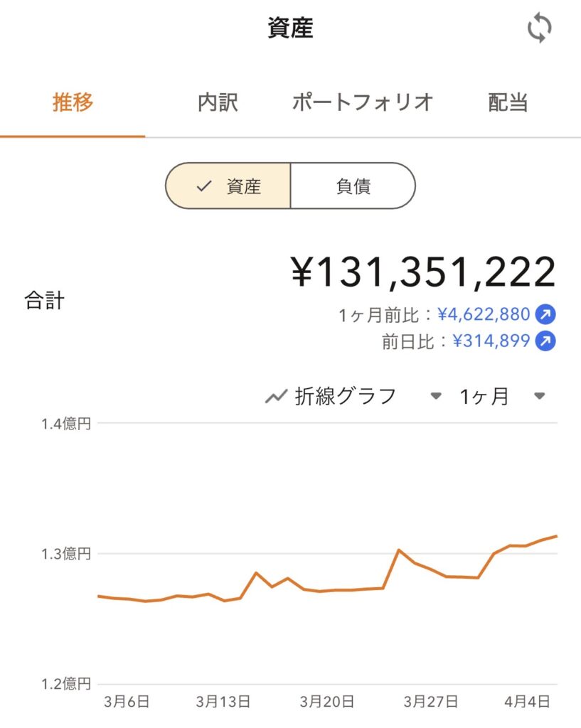Tap the 4月4日 date axis label
The width and height of the screenshot is (581, 728).
[x=526, y=702]
